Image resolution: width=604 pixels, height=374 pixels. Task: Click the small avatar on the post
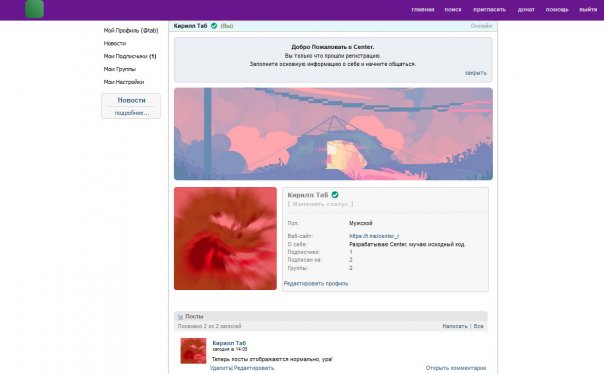pyautogui.click(x=193, y=351)
